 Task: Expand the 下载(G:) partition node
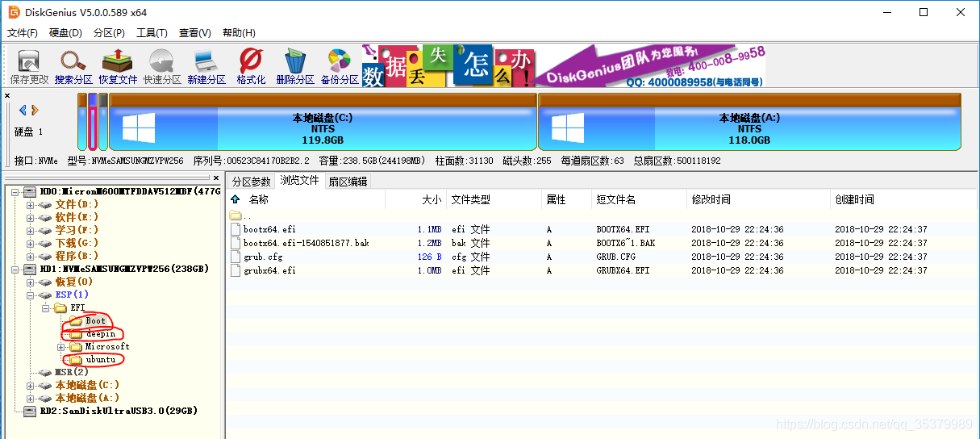pos(31,244)
